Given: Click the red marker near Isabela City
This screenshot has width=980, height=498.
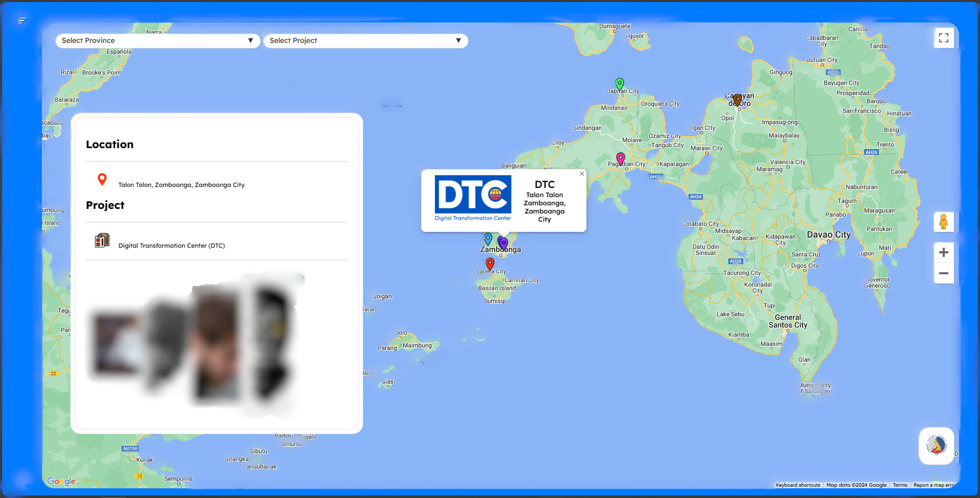Looking at the screenshot, I should pyautogui.click(x=490, y=264).
